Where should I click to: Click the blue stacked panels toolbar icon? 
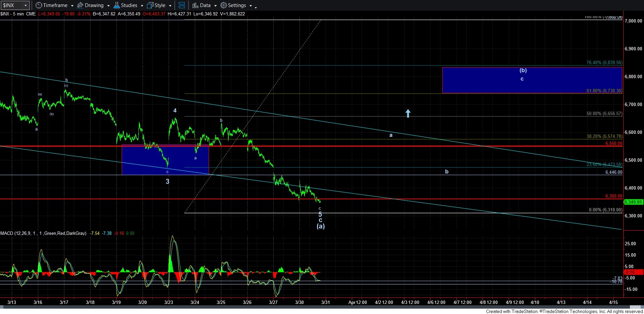pyautogui.click(x=181, y=5)
